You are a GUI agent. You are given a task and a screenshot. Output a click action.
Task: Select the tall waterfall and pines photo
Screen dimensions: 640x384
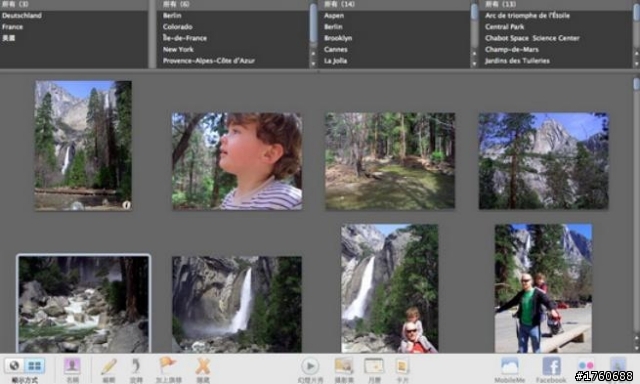click(x=83, y=145)
